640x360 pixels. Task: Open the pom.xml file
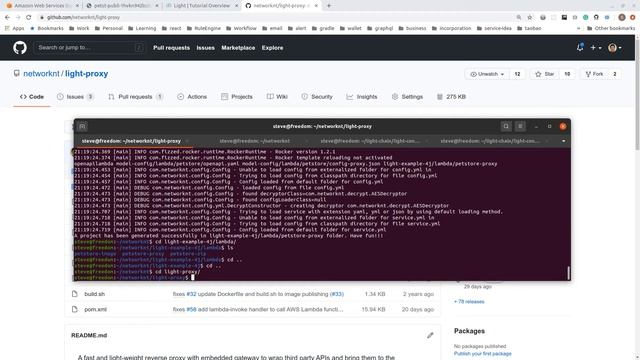(96, 309)
